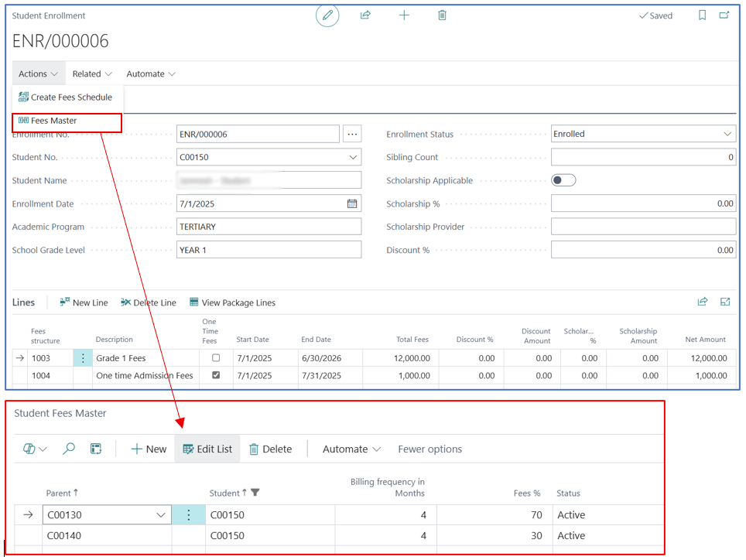Open the Enrollment Date calendar picker
746x560 pixels.
[352, 203]
